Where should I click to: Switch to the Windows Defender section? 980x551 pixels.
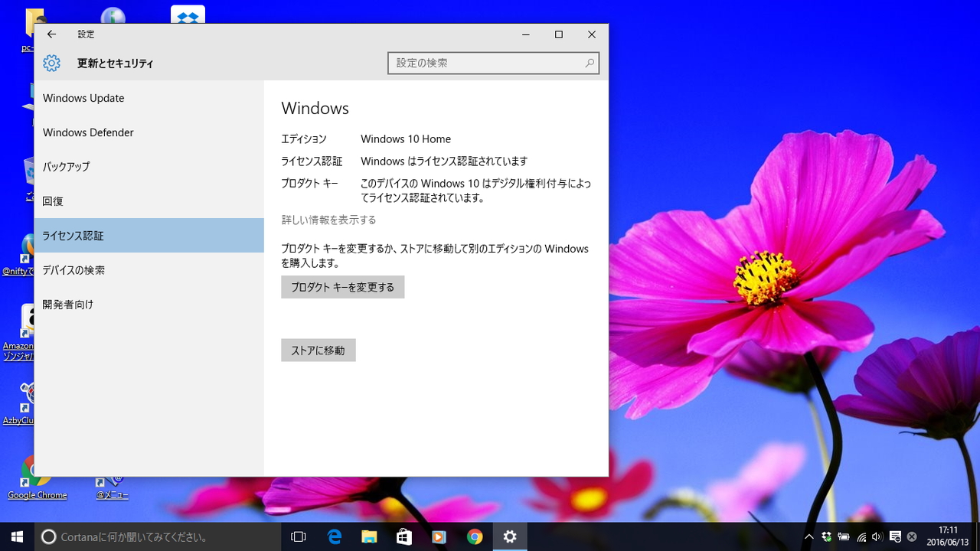coord(88,132)
